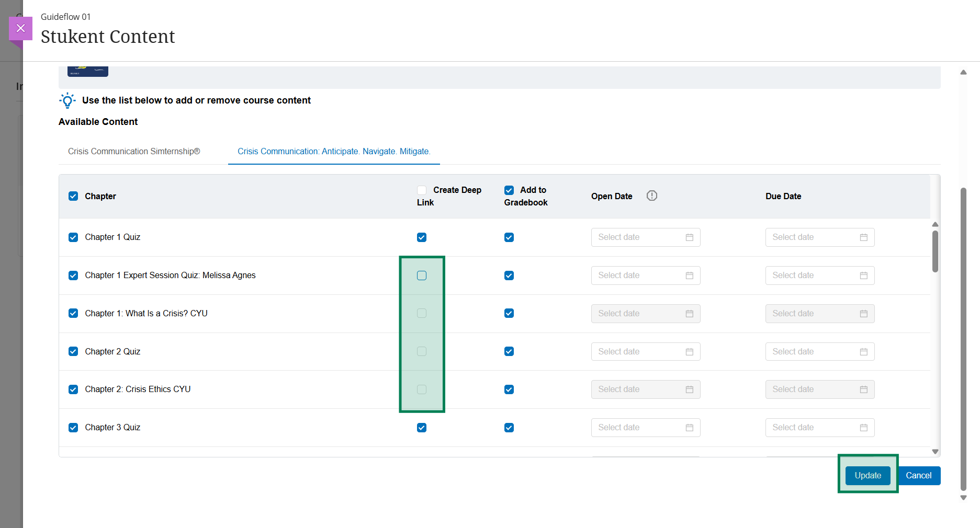Click calendar icon in Chapter 3 Quiz due date

click(863, 428)
